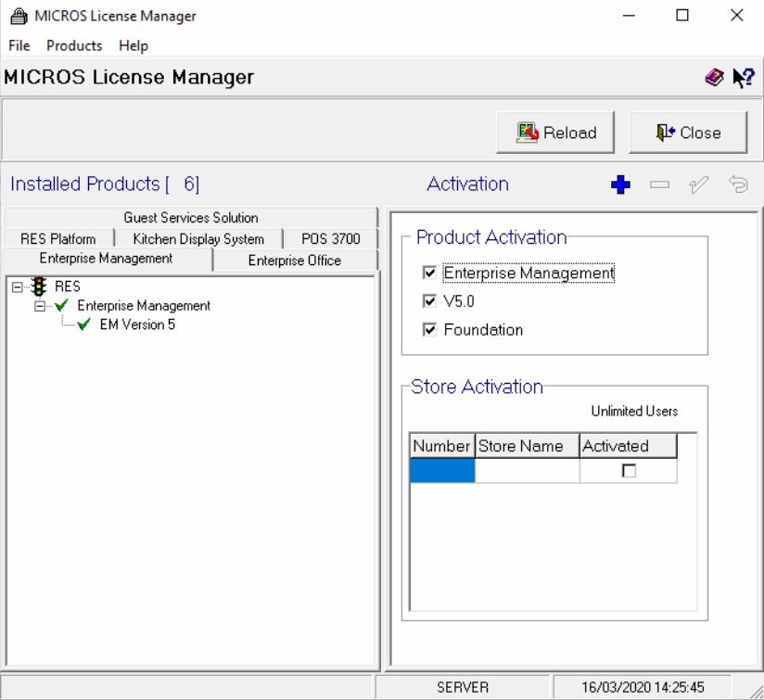The image size is (764, 700).
Task: Click the green check beside Enterprise Management node
Action: [x=61, y=305]
